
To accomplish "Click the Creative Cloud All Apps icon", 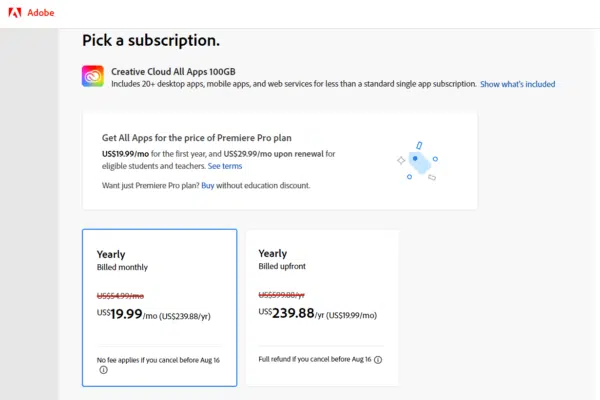I will 93,76.
